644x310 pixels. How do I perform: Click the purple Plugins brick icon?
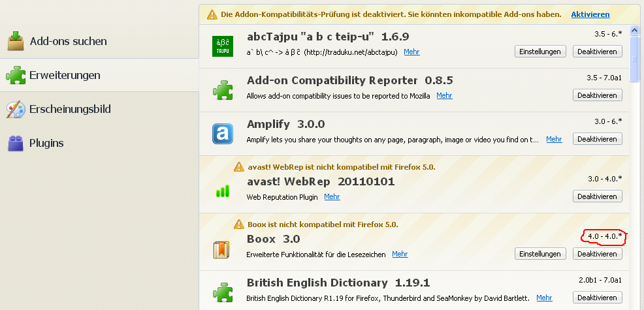(x=16, y=144)
